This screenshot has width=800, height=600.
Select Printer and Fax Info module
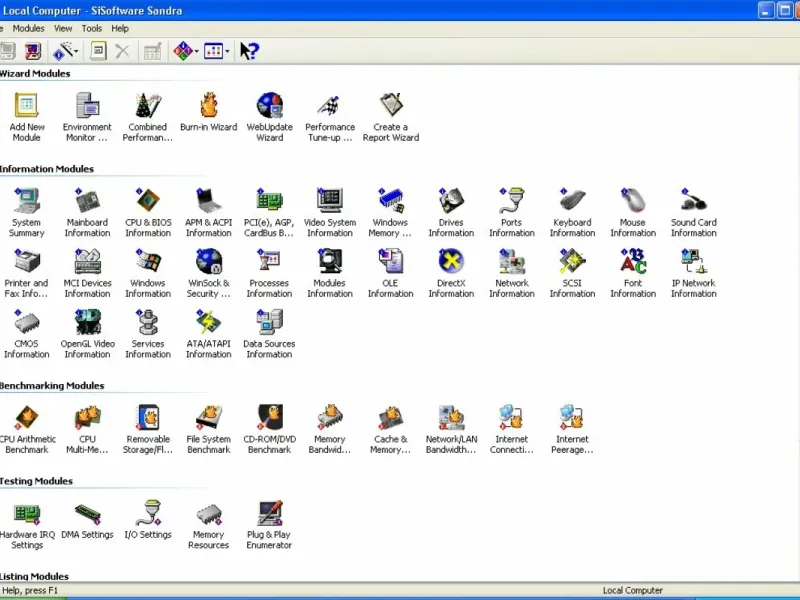pos(27,273)
